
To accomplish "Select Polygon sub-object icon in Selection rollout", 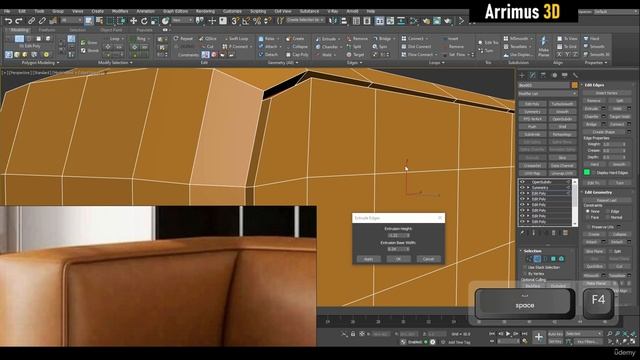I will pyautogui.click(x=553, y=259).
